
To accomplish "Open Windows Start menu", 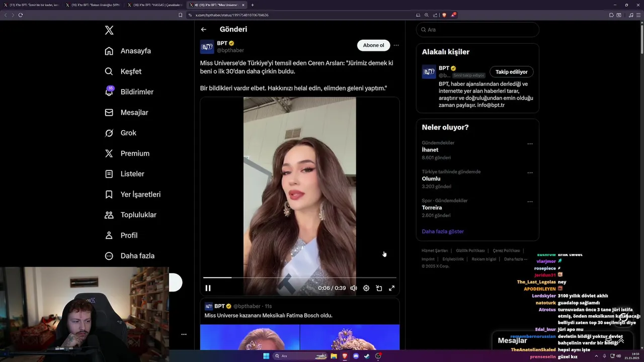I will (266, 356).
